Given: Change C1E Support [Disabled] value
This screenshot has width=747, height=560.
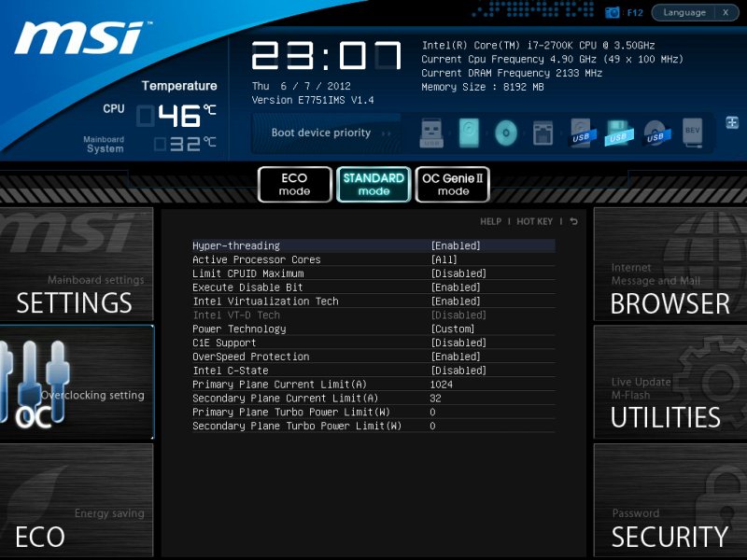Looking at the screenshot, I should click(x=458, y=343).
